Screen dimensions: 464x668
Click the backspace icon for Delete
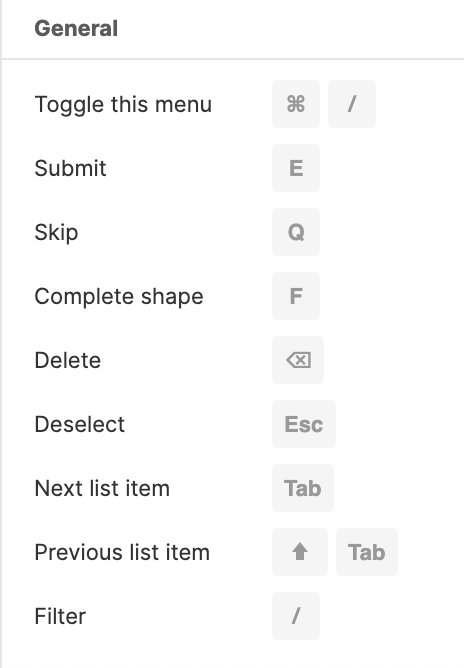(298, 360)
